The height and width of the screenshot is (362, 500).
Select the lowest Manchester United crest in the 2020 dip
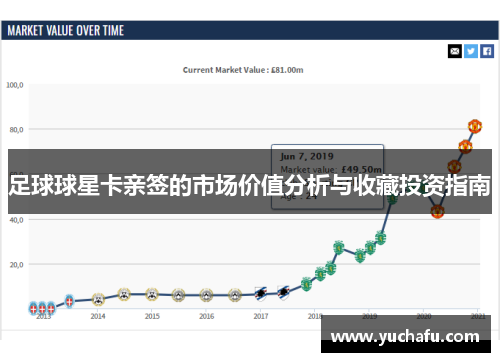(x=437, y=211)
